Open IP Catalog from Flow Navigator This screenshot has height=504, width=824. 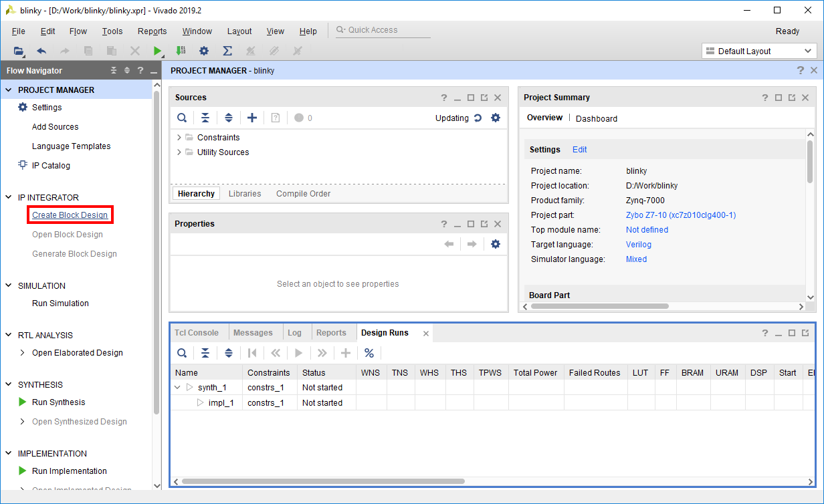point(51,166)
